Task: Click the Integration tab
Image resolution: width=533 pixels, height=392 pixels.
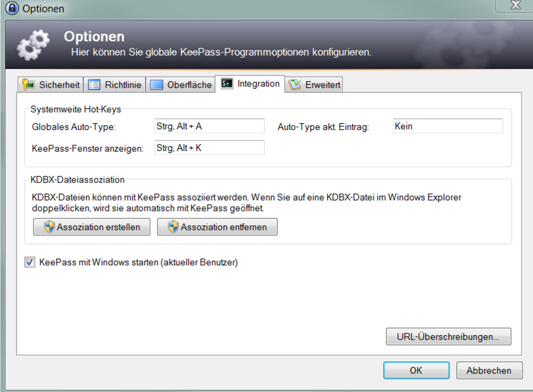Action: [x=250, y=83]
